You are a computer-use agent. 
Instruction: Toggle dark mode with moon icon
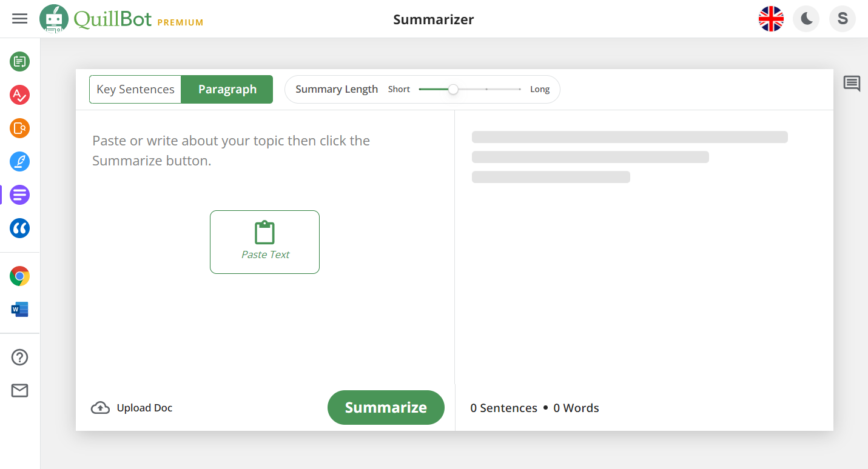click(x=806, y=19)
